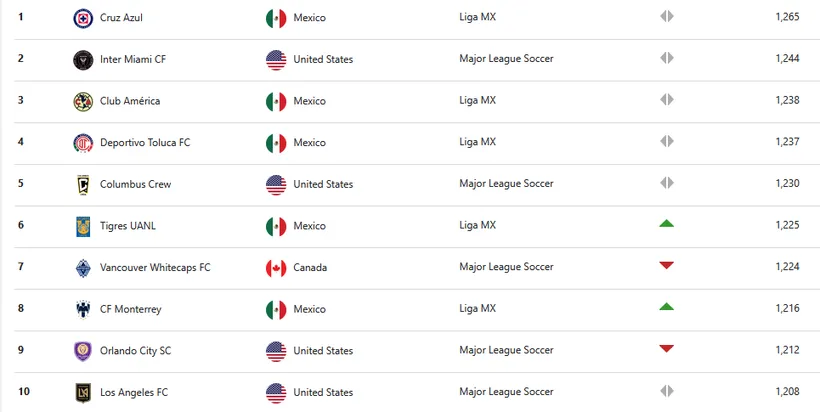Screen dimensions: 820x412
Task: Click red down arrow for Orlando City SC
Action: coord(666,349)
